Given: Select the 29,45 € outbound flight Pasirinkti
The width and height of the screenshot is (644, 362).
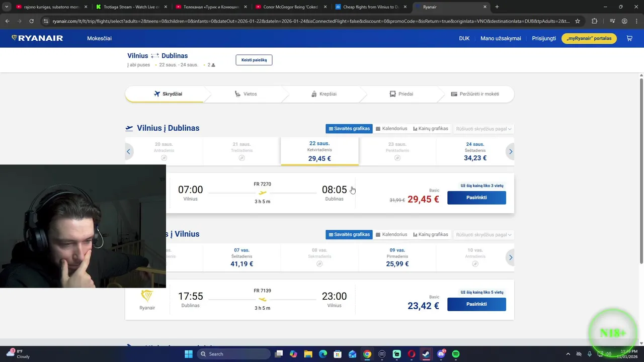Looking at the screenshot, I should tap(476, 198).
